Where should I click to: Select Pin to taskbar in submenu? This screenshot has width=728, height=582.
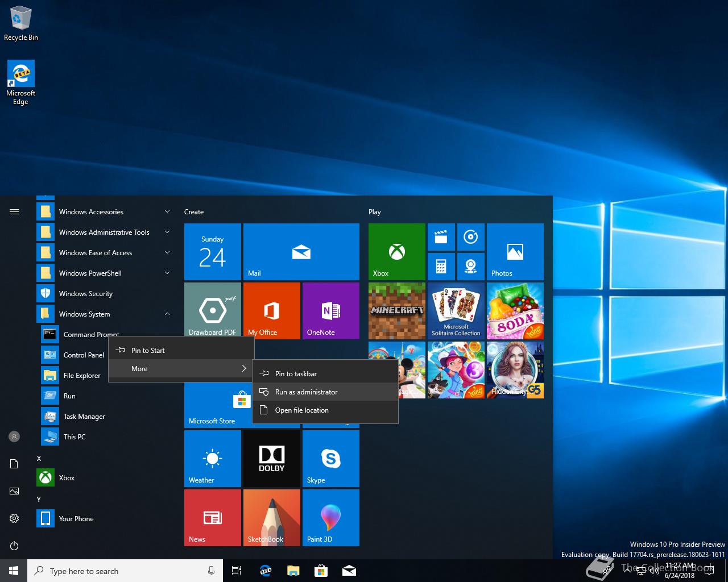tap(325, 373)
